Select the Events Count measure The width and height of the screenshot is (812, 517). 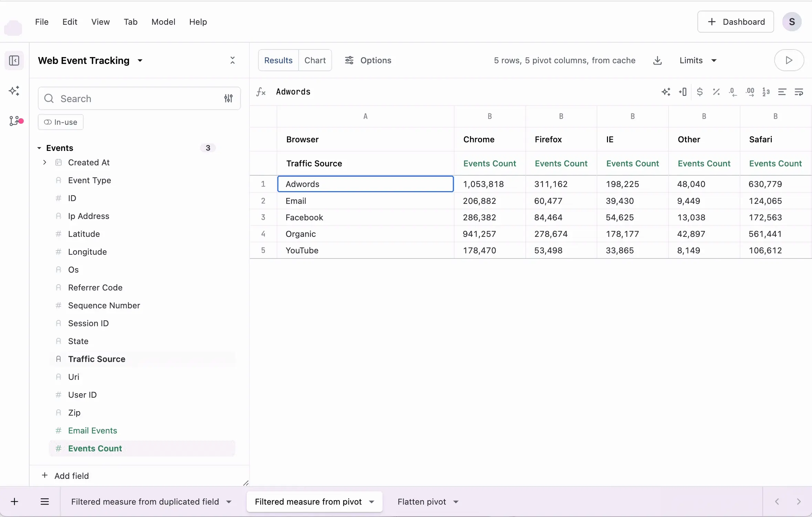[142, 448]
